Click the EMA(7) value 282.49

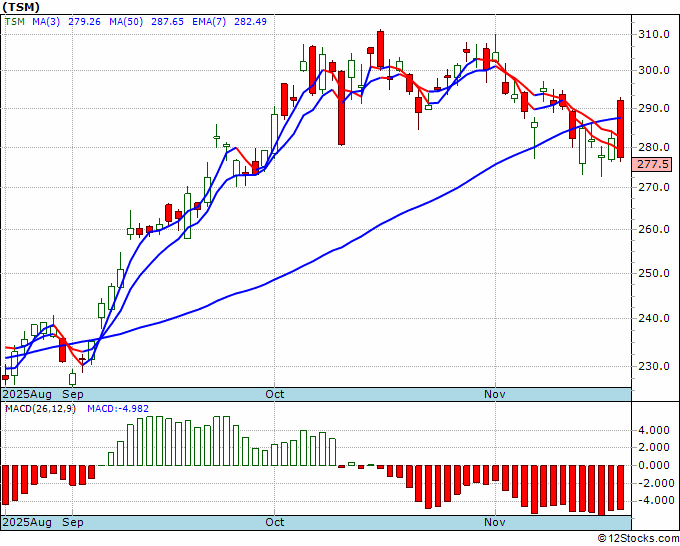(x=250, y=22)
